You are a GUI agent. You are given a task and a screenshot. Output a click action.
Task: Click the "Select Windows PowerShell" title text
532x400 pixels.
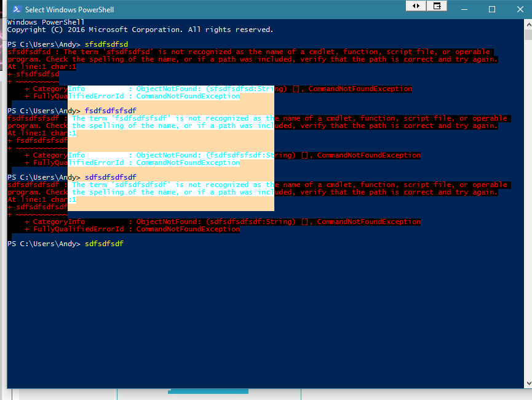click(x=69, y=10)
